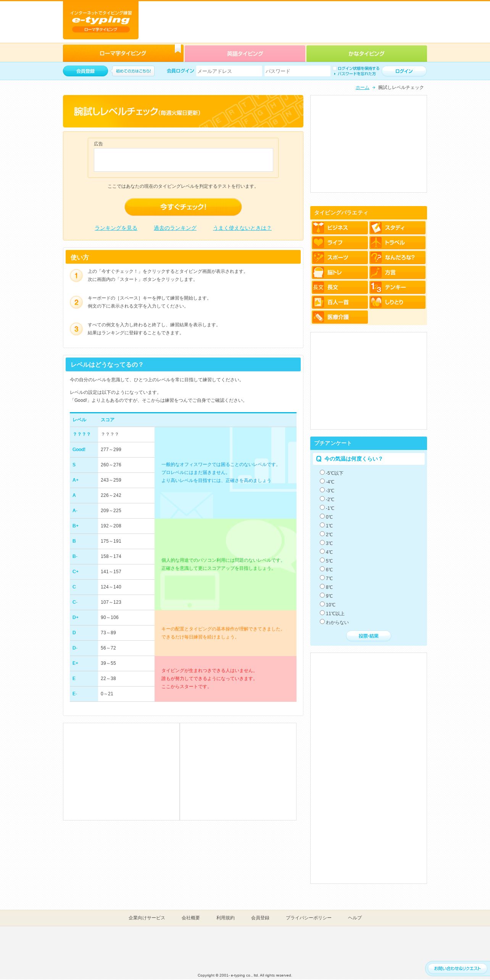Click the e-typing logo

tap(101, 20)
